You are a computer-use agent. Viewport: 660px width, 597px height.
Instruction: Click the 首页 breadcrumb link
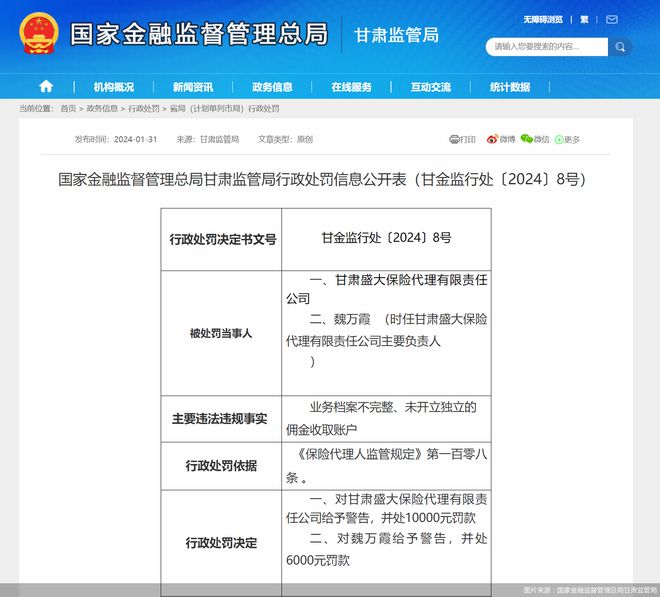(68, 108)
